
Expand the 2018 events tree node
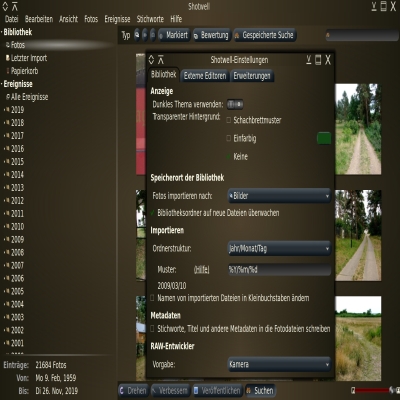coord(5,123)
